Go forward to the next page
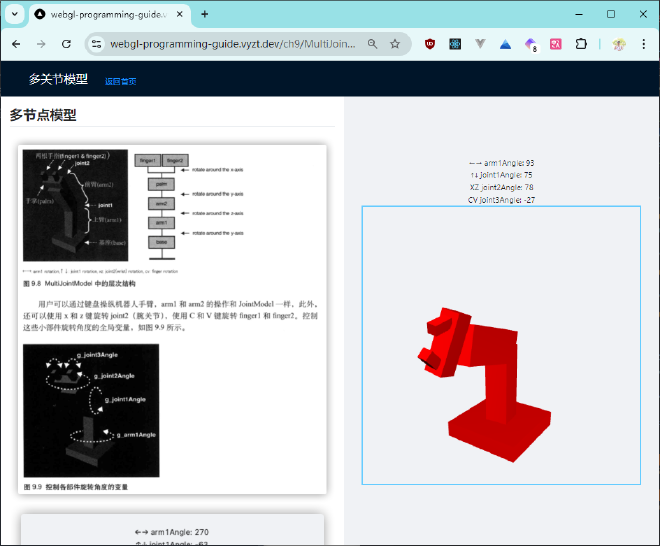This screenshot has height=546, width=660. pyautogui.click(x=41, y=44)
